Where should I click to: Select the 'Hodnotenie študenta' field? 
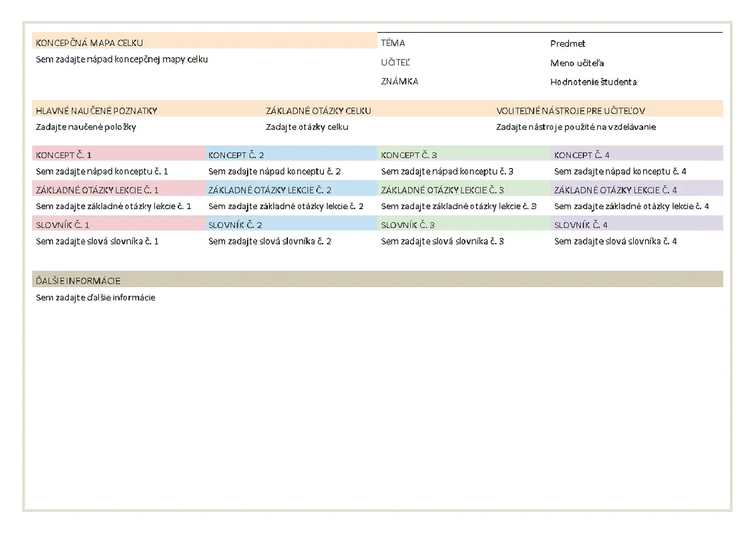(593, 82)
